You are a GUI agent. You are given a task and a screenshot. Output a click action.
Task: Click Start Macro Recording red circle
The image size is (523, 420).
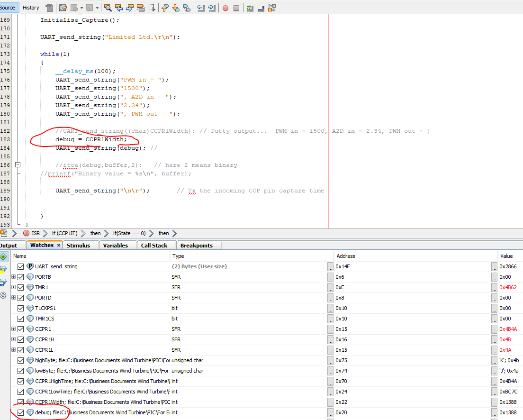click(225, 8)
